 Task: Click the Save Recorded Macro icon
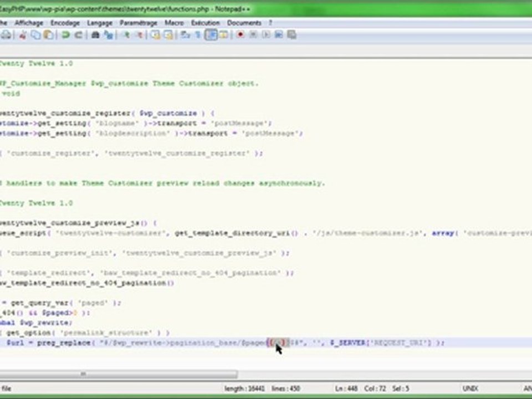(x=292, y=34)
